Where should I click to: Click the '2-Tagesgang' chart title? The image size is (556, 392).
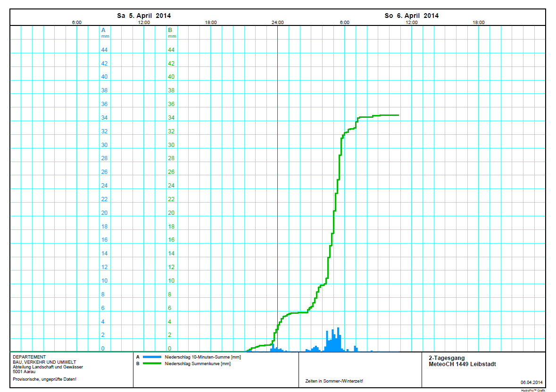(x=447, y=358)
